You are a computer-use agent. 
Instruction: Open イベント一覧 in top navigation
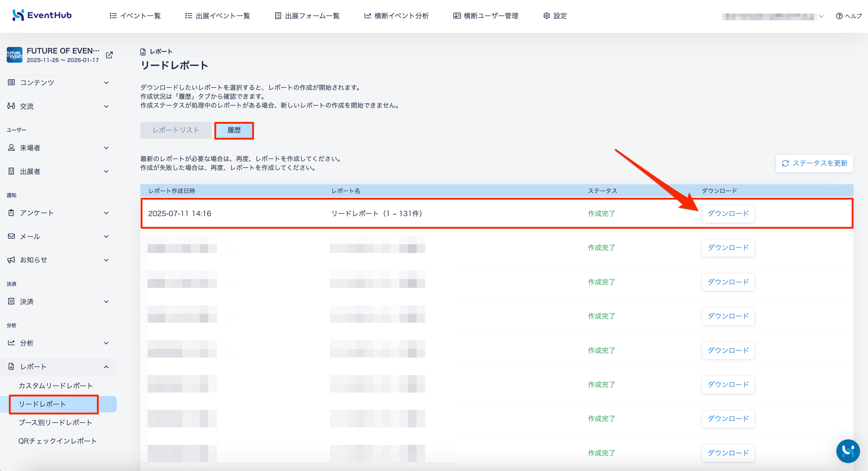(x=135, y=16)
